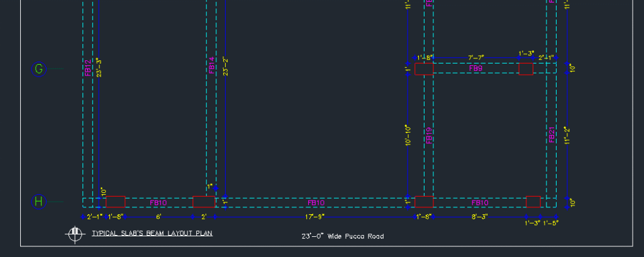
Task: Click the drawing title marker symbol
Action: 75,234
